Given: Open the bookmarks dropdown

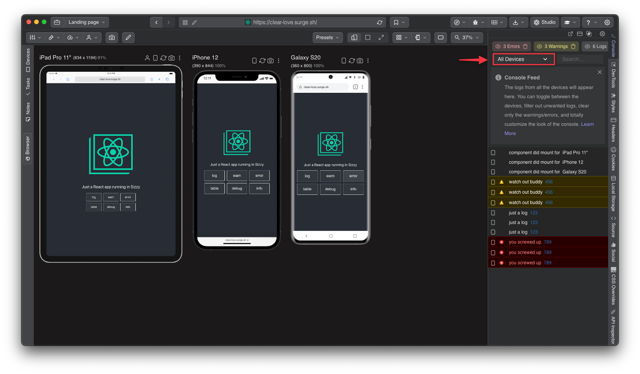Looking at the screenshot, I should point(399,22).
